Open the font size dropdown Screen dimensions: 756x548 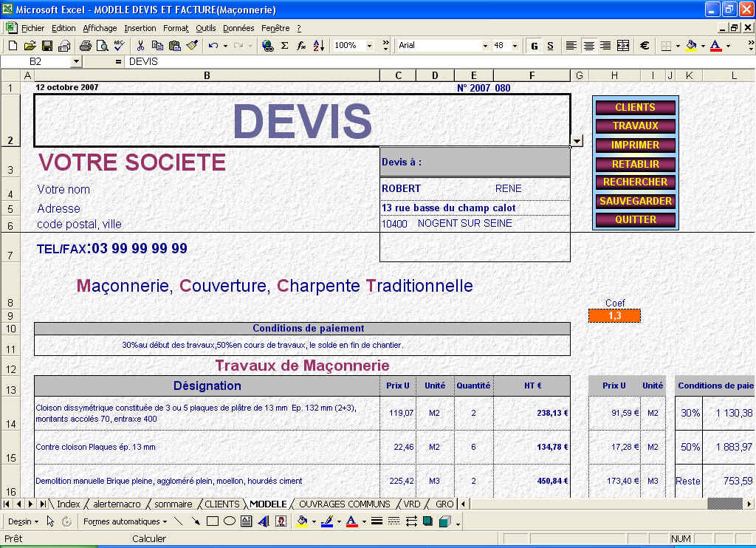515,45
